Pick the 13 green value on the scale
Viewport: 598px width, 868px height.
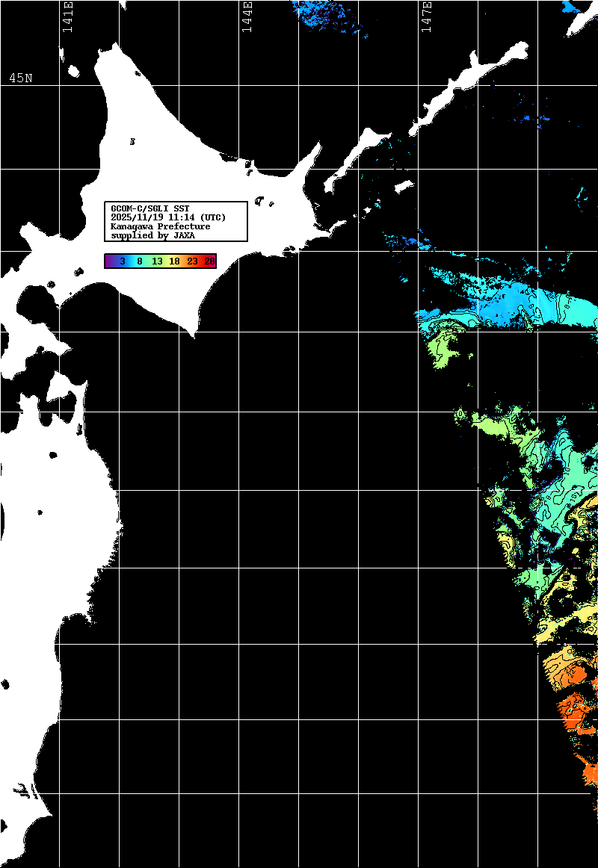[157, 261]
